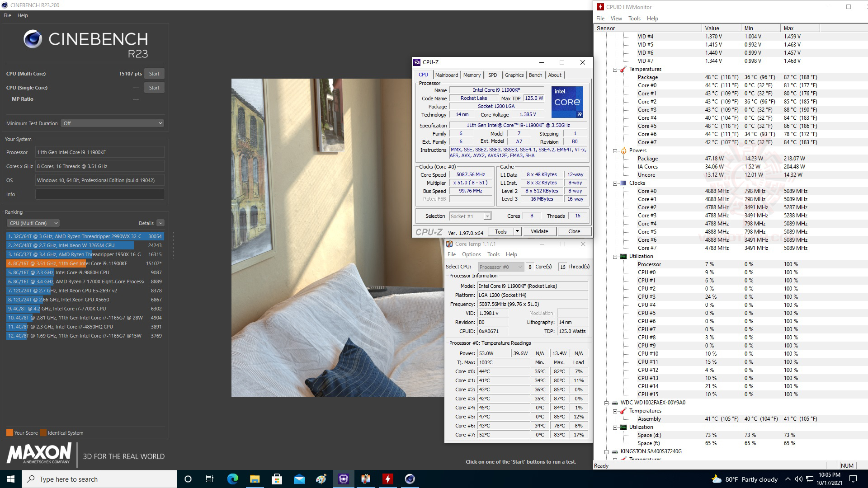This screenshot has width=868, height=488.
Task: Open the CPU (Multi Core) ranking dropdown
Action: tap(33, 223)
